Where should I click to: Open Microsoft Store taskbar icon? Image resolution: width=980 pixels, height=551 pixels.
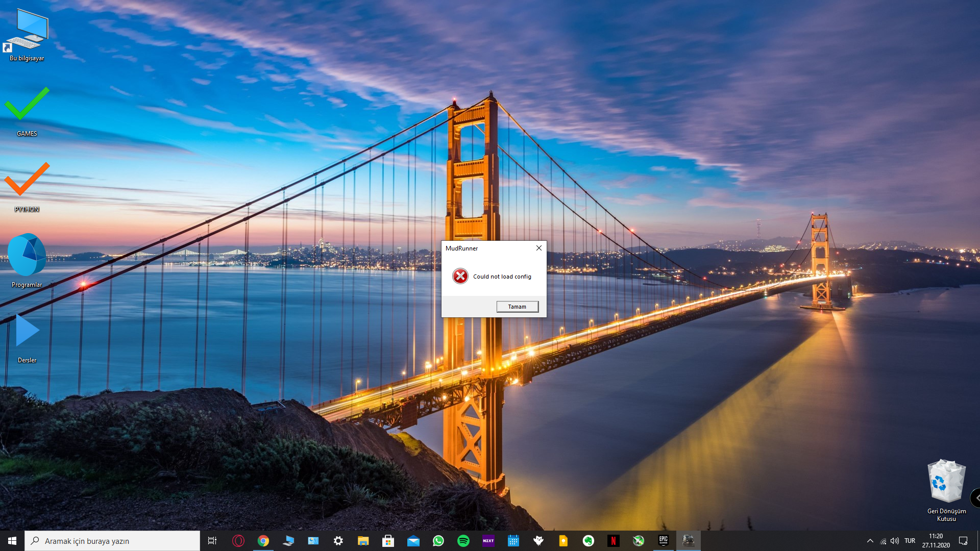point(388,541)
